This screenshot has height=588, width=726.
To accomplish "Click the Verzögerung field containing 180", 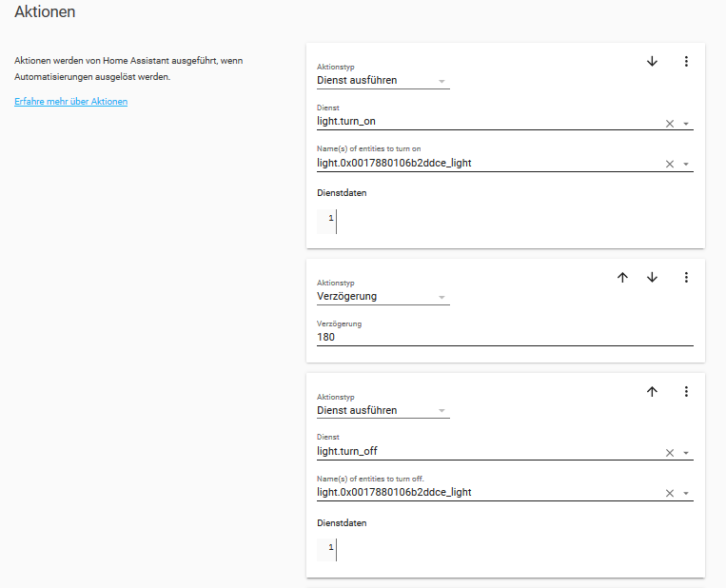I will (x=504, y=337).
